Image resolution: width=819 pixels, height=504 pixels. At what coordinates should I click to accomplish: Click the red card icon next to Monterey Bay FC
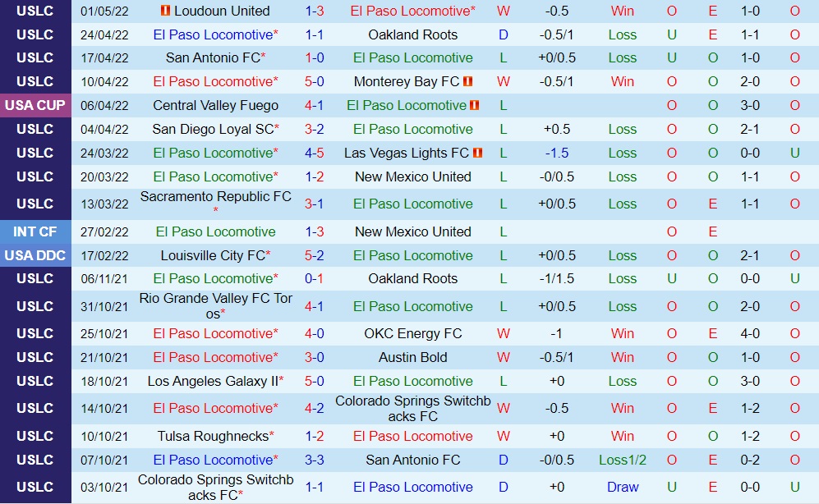click(x=467, y=82)
